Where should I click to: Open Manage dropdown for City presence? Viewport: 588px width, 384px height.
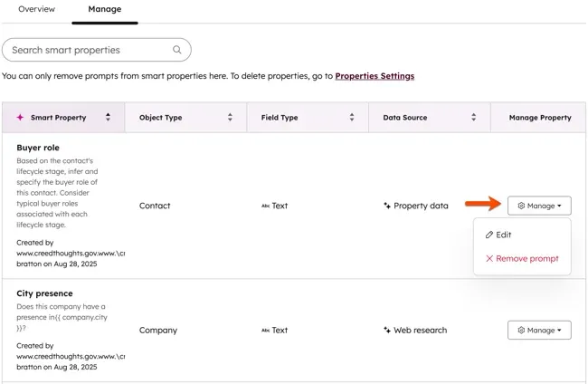tap(539, 331)
